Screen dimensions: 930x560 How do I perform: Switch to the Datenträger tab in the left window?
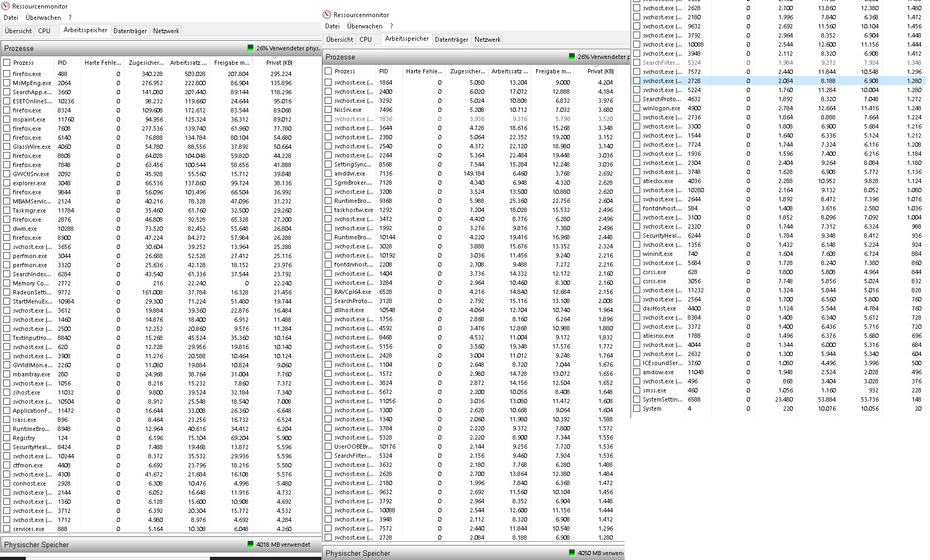pyautogui.click(x=130, y=31)
